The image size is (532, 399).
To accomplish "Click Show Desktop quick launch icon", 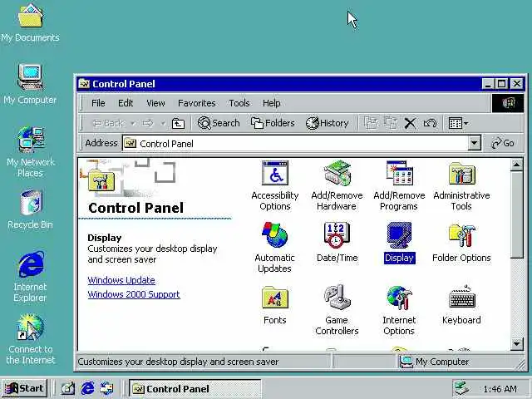I will coord(67,388).
